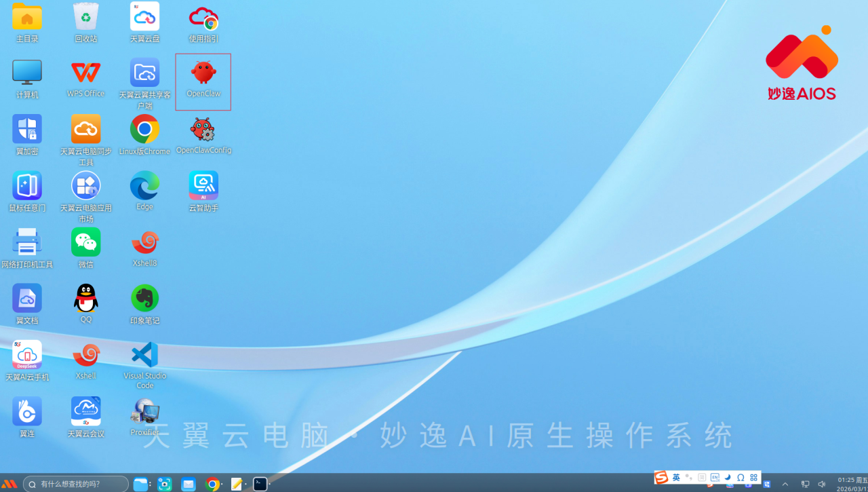Open the Sogou toolbox grid icon

click(753, 478)
